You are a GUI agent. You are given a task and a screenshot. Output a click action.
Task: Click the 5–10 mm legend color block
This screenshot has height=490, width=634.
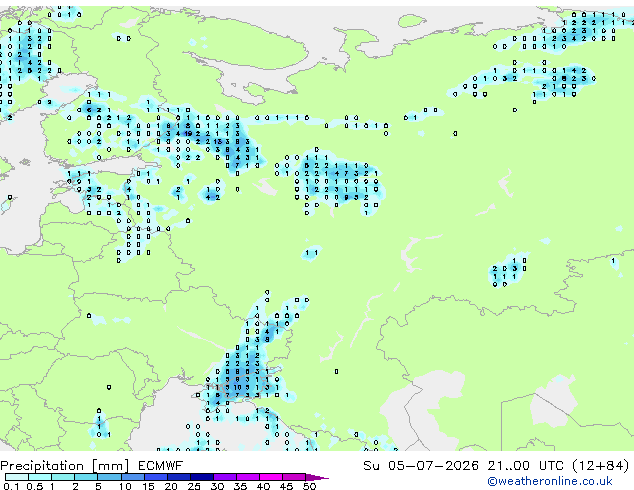coord(109,477)
